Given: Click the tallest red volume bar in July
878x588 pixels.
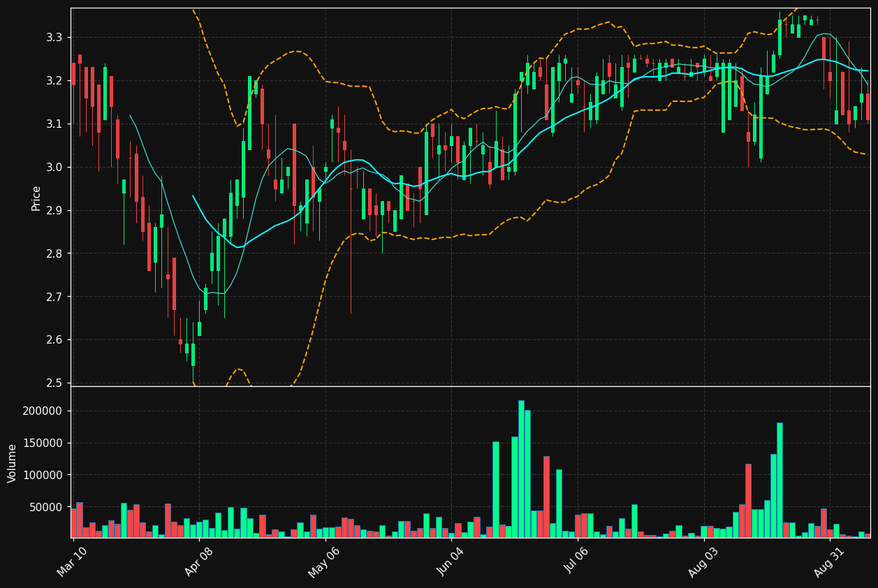Looking at the screenshot, I should (x=584, y=526).
